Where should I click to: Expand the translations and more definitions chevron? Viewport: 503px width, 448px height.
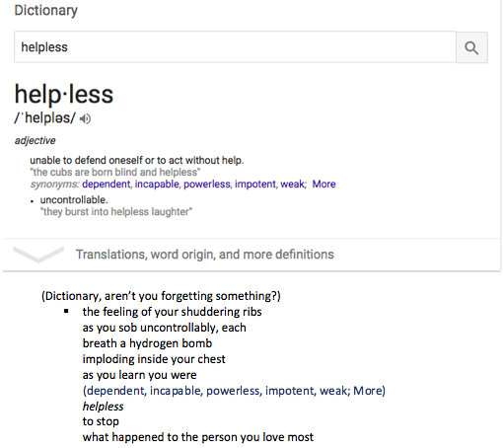click(38, 255)
